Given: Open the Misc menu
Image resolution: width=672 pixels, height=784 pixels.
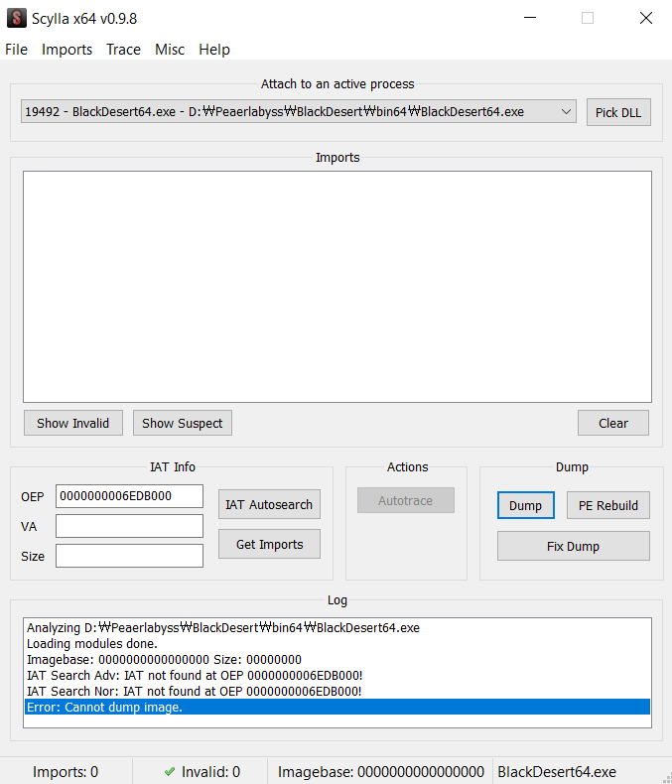Looking at the screenshot, I should tap(170, 50).
